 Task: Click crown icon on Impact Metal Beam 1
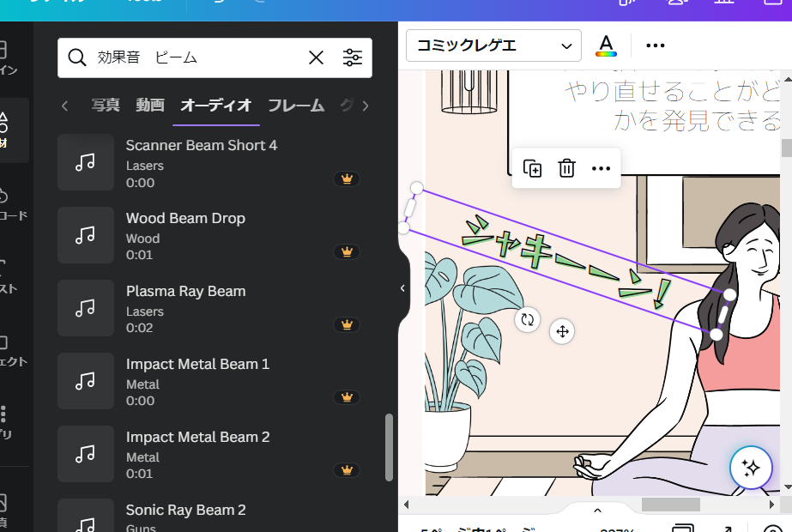point(347,397)
